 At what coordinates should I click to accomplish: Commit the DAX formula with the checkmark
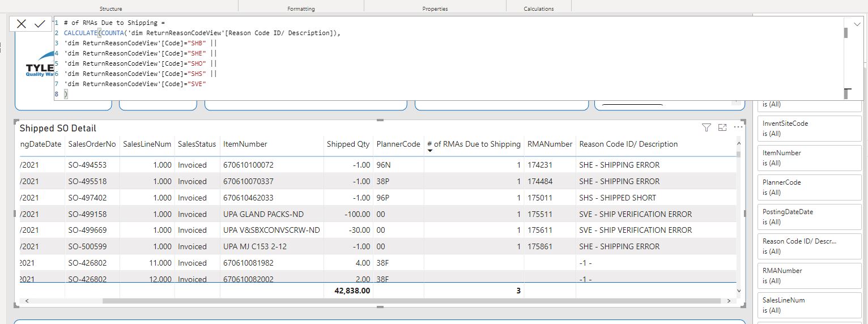tap(40, 24)
